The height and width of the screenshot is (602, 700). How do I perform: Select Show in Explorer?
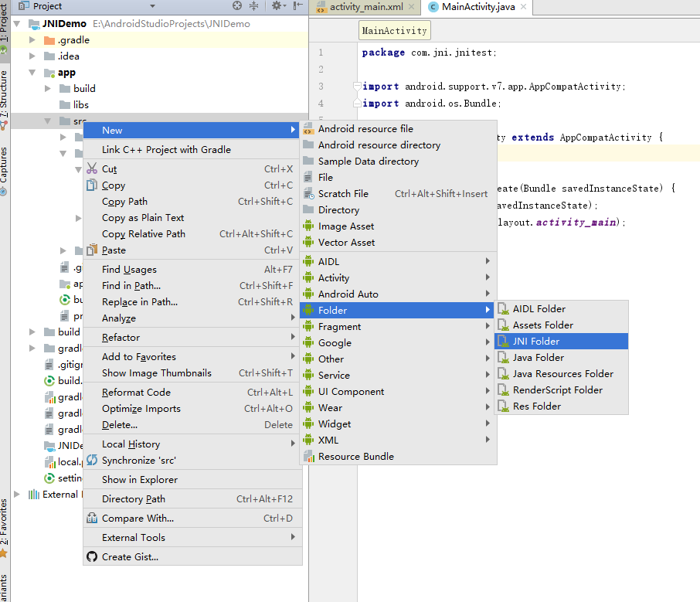[x=191, y=480]
